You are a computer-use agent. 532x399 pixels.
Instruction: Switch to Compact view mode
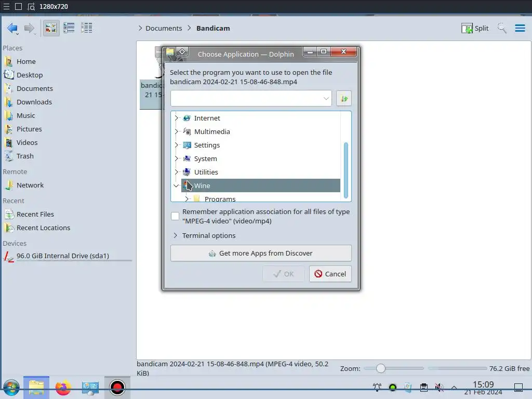coord(69,28)
